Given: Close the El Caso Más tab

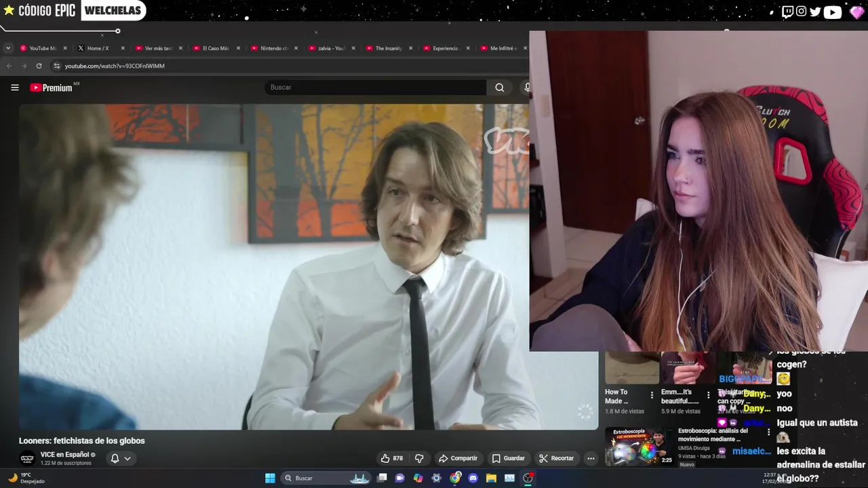Looking at the screenshot, I should tap(238, 48).
